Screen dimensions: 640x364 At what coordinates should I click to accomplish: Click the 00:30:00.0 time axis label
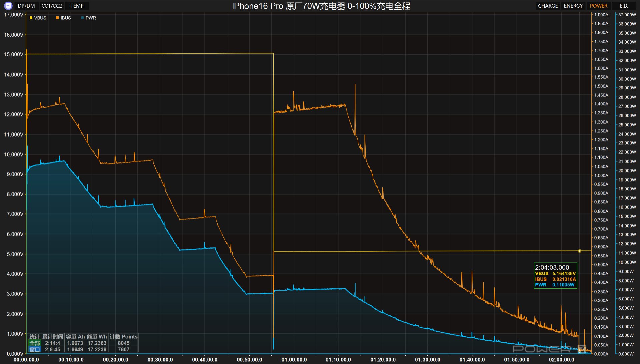click(160, 360)
